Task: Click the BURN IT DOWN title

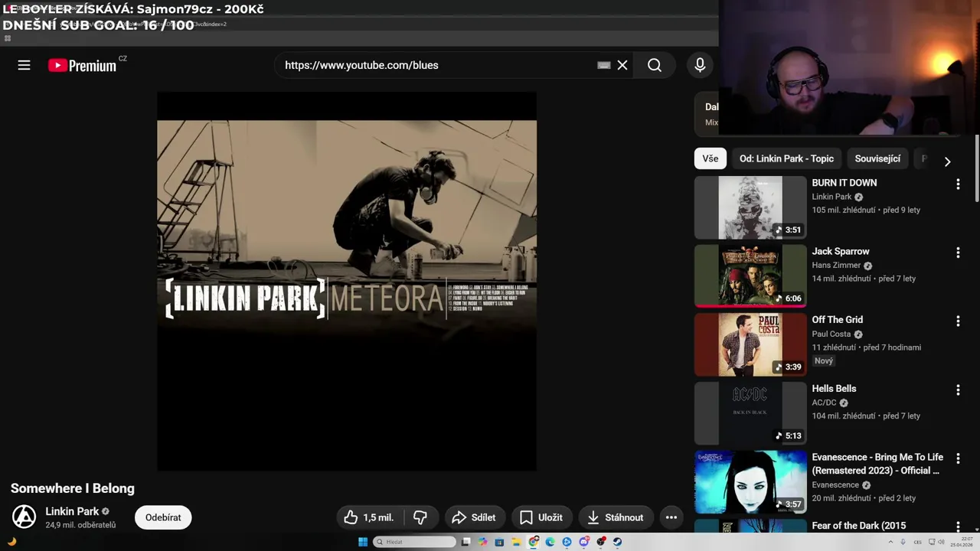Action: [x=844, y=183]
